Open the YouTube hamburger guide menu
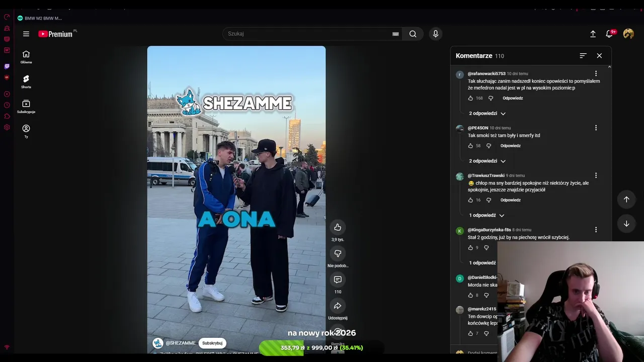Screen dimensions: 644x362 (26, 34)
